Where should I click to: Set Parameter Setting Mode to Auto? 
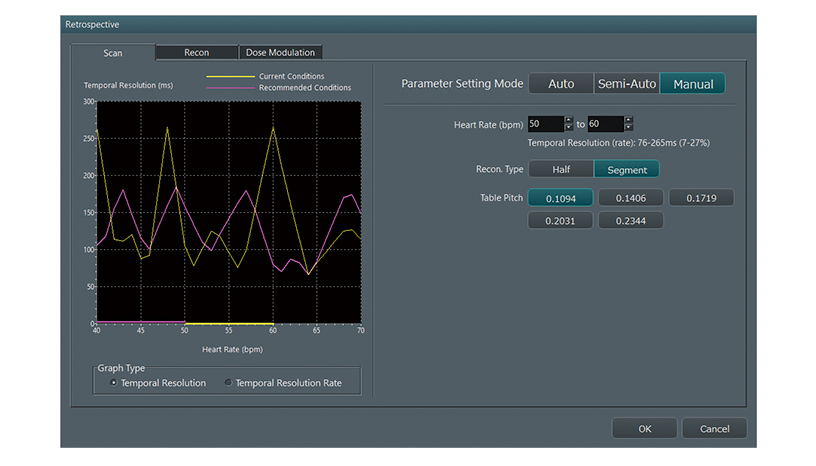pos(561,84)
